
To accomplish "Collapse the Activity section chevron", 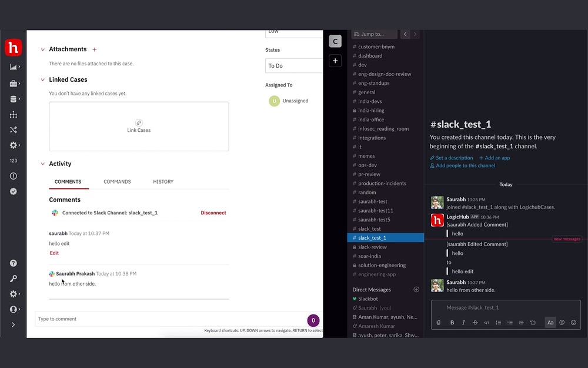I will pos(43,164).
